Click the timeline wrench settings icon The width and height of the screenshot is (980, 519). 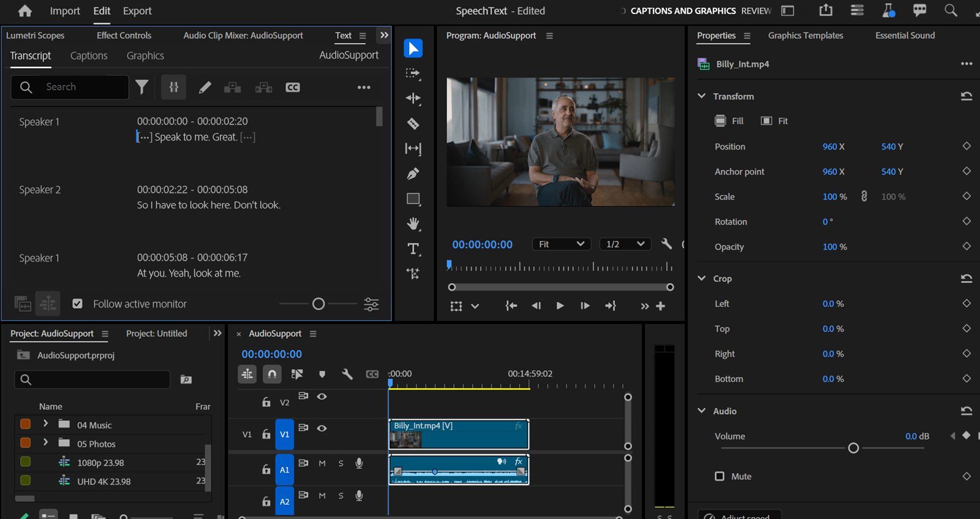347,374
